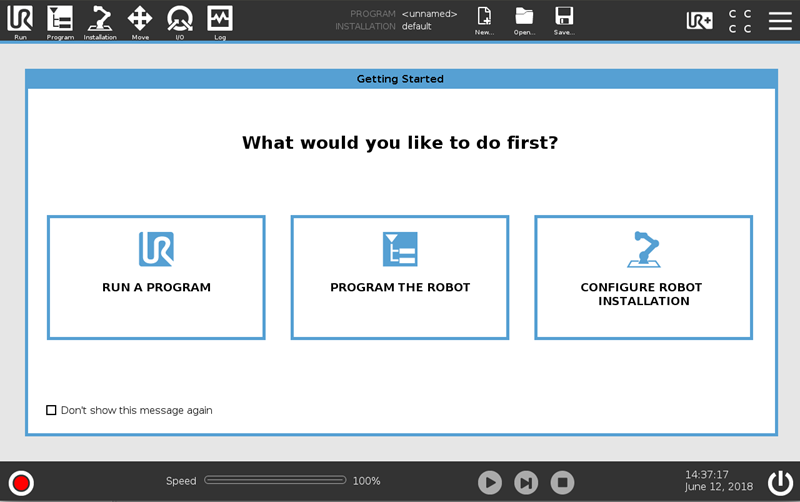Create a new program with New icon

click(x=484, y=20)
